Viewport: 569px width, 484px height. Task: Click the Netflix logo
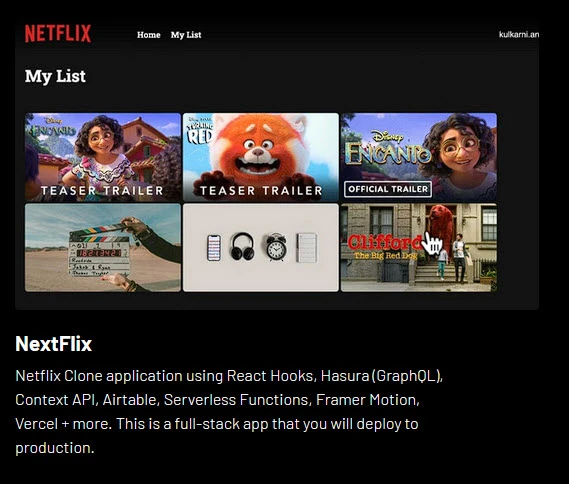(x=58, y=34)
